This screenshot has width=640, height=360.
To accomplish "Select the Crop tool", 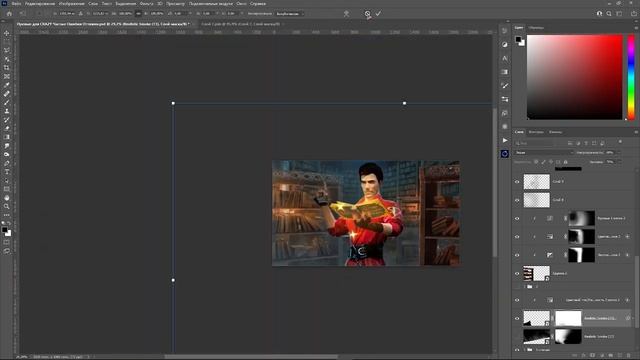I will tap(7, 68).
